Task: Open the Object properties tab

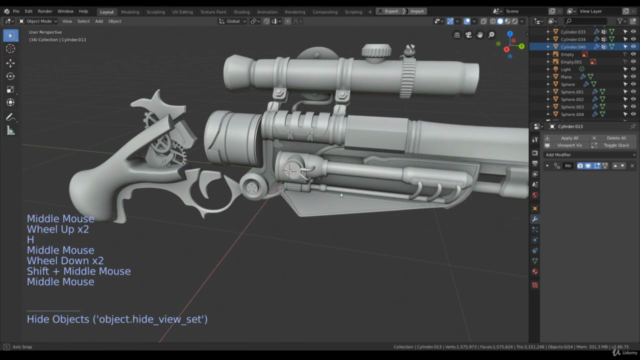Action: click(x=535, y=209)
